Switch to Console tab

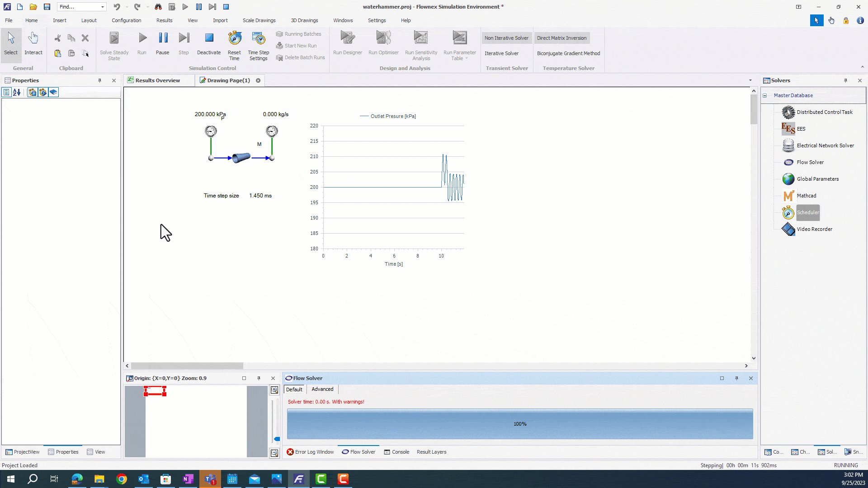click(396, 452)
